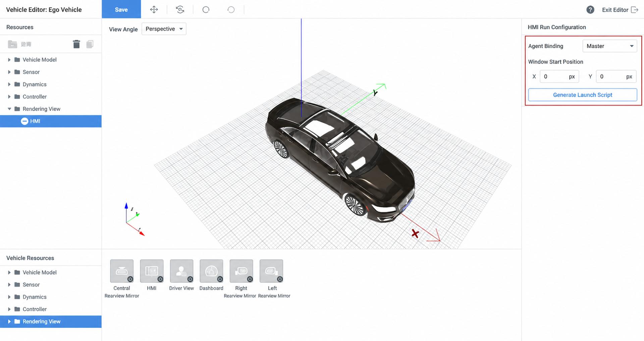Click the Dynamics label in Vehicle Resources
Viewport: 644px width, 341px height.
[x=35, y=297]
